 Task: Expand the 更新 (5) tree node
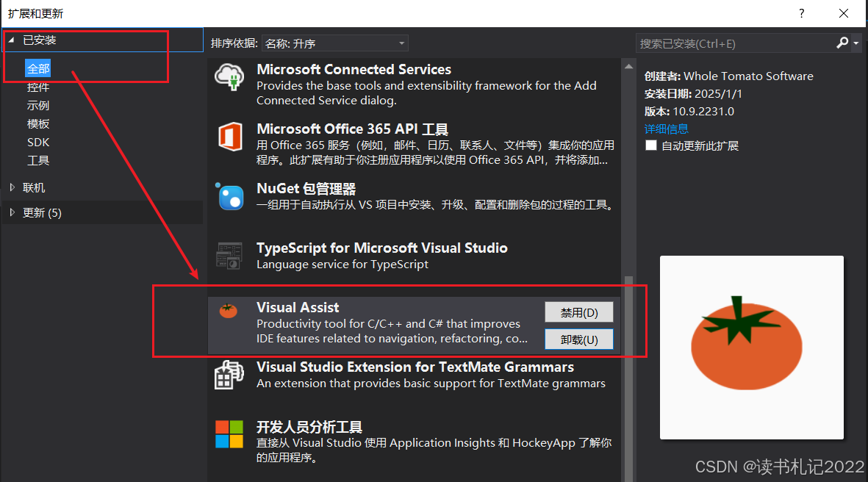pos(12,212)
